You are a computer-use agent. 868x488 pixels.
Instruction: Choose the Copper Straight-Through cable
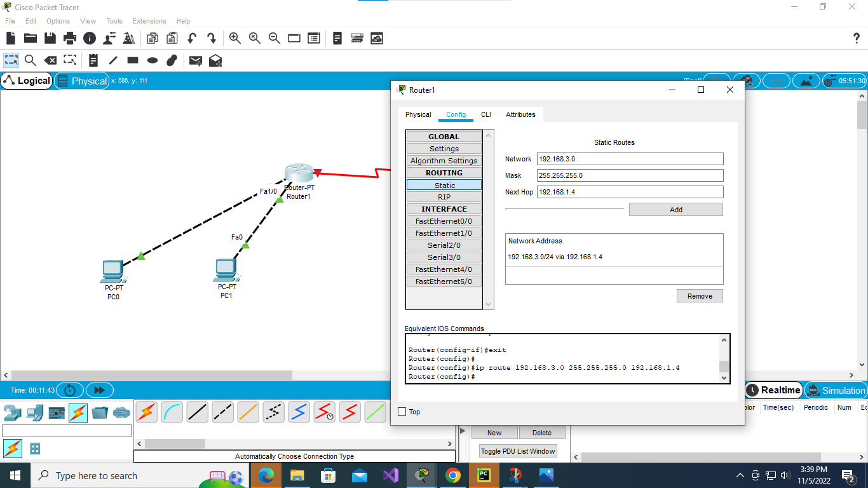click(x=198, y=412)
